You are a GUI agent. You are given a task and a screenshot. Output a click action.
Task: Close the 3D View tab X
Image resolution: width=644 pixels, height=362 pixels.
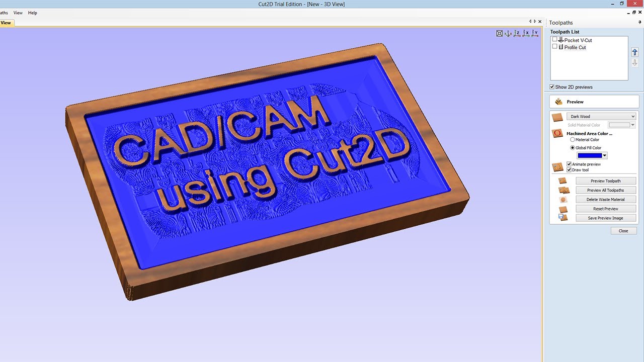[540, 22]
